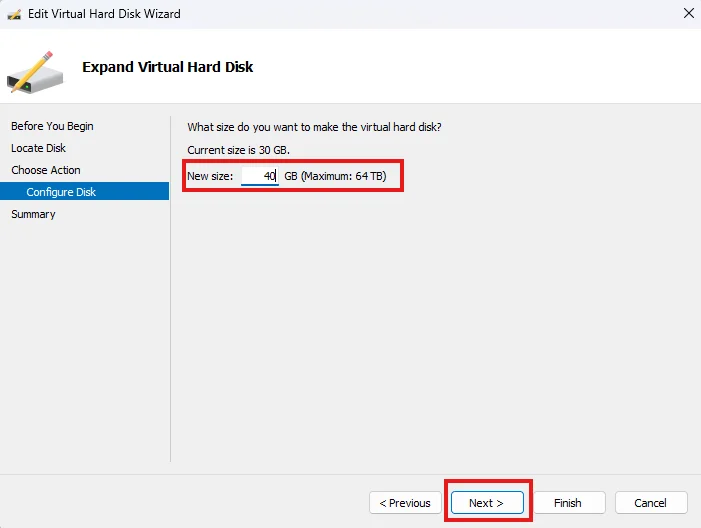
Task: Jump to the Summary step
Action: pos(34,214)
